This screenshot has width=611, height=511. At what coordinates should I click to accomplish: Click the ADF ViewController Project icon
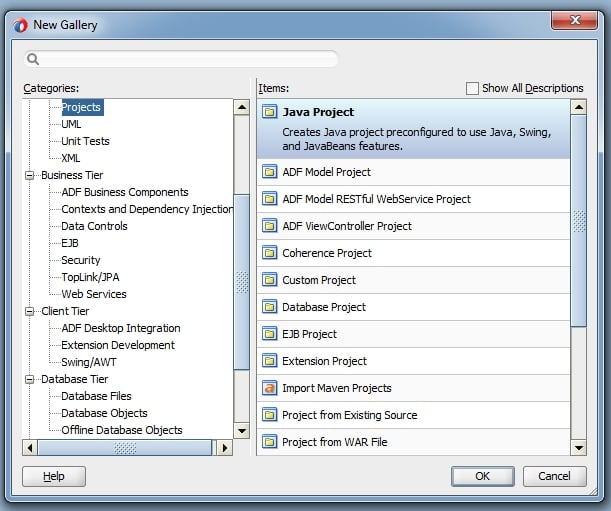click(269, 226)
